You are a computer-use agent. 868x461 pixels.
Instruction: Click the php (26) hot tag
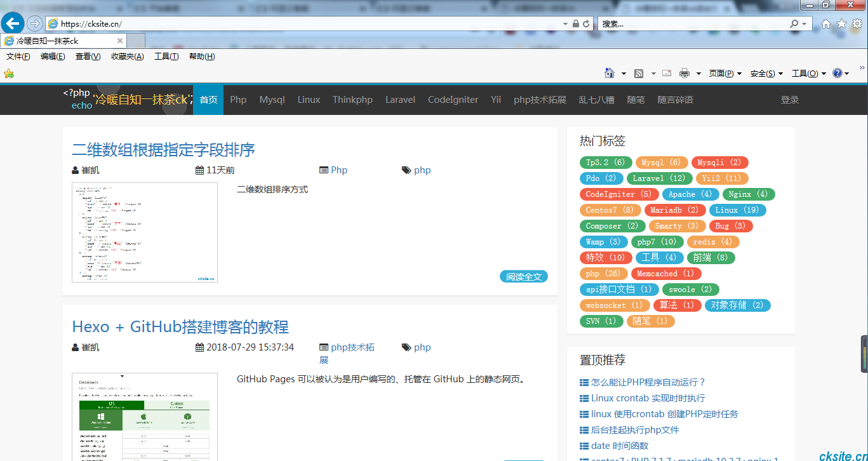(604, 274)
